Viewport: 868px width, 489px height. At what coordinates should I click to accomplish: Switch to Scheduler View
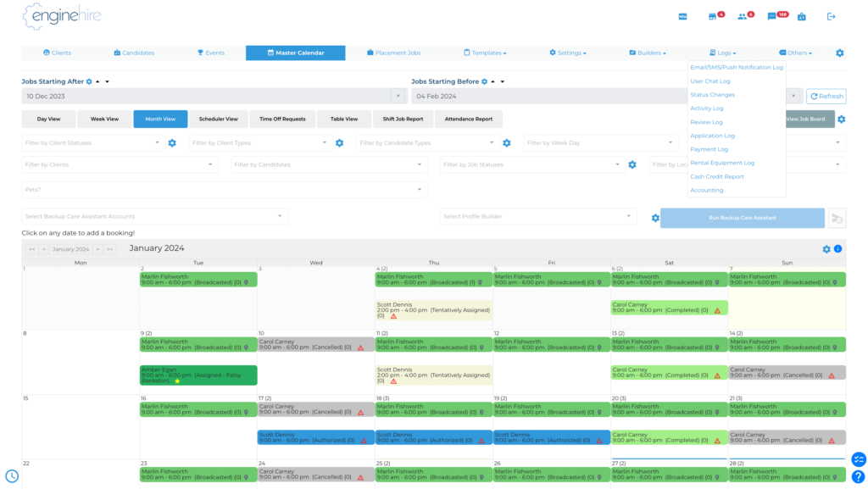(x=219, y=119)
